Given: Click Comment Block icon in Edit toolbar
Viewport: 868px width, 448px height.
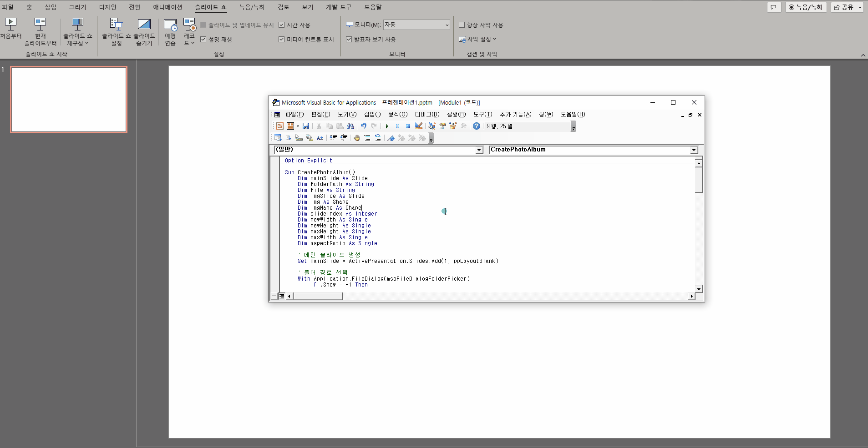Looking at the screenshot, I should 367,138.
